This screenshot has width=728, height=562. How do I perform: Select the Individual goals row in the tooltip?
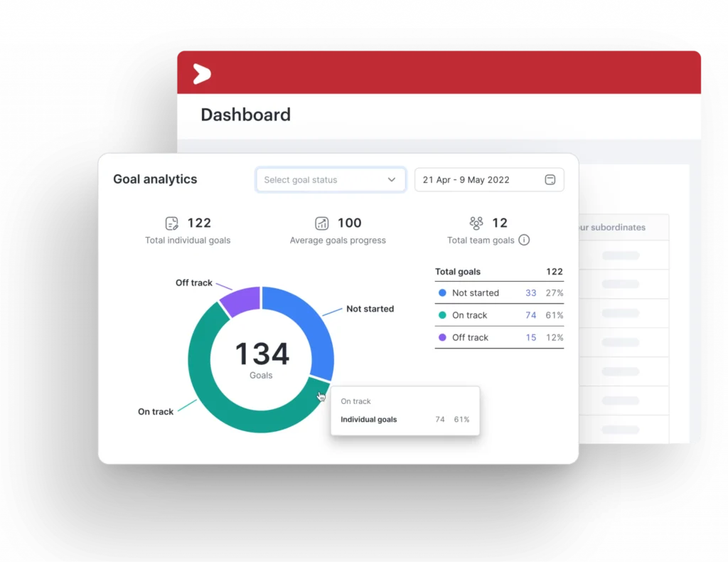point(368,419)
